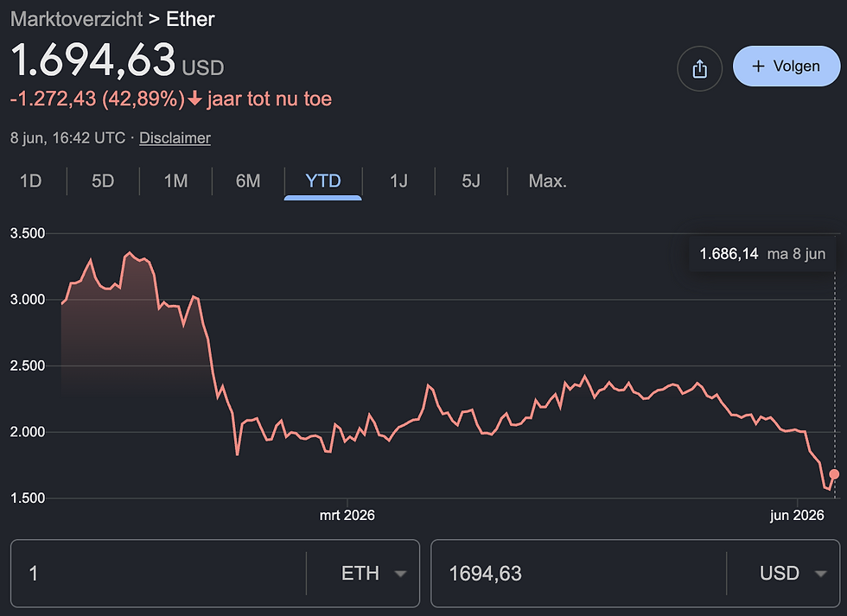This screenshot has width=847, height=616.
Task: Select the 6M time range tab
Action: click(248, 181)
